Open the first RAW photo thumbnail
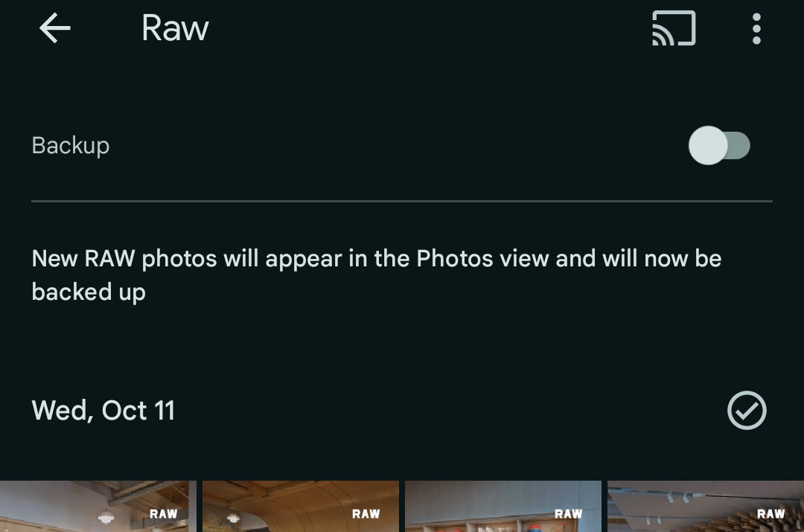Viewport: 804px width, 532px height. (x=98, y=507)
